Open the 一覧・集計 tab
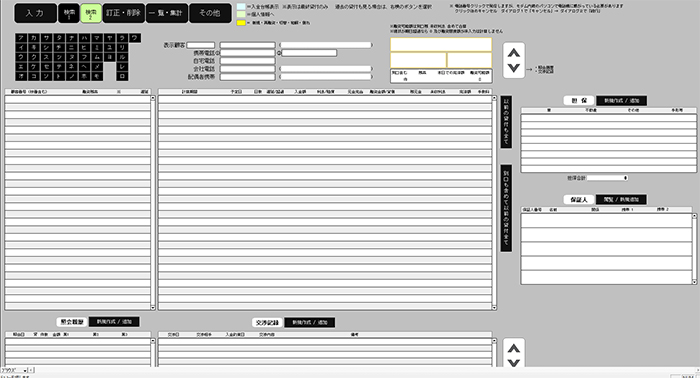 (167, 13)
